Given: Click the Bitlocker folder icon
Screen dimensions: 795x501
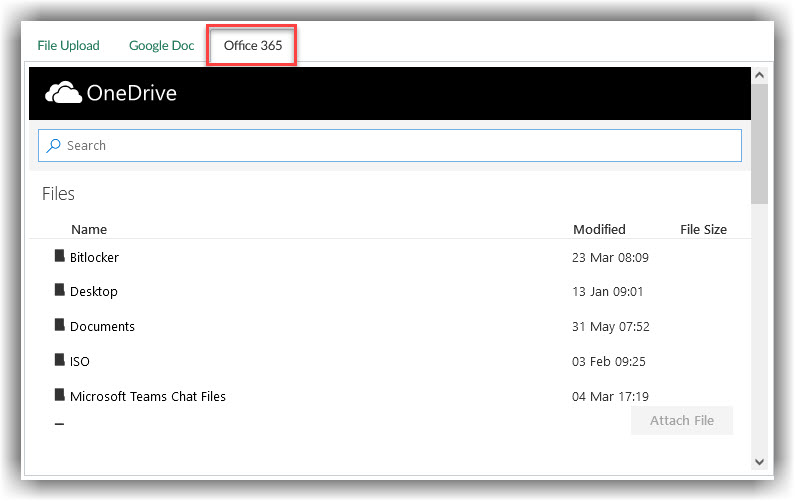Looking at the screenshot, I should point(59,257).
